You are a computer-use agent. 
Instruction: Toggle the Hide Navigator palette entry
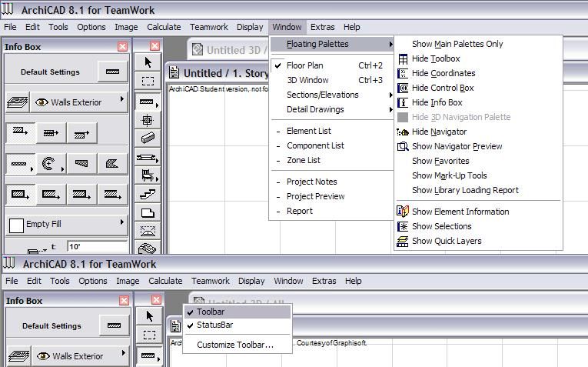click(x=479, y=132)
